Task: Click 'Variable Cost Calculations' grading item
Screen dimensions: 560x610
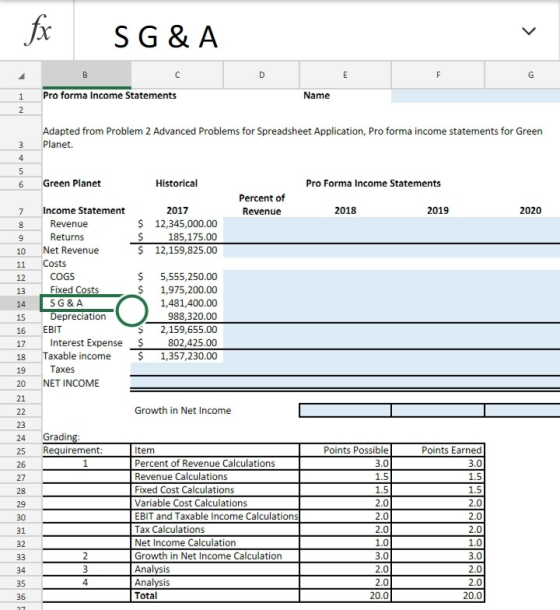Action: point(191,503)
